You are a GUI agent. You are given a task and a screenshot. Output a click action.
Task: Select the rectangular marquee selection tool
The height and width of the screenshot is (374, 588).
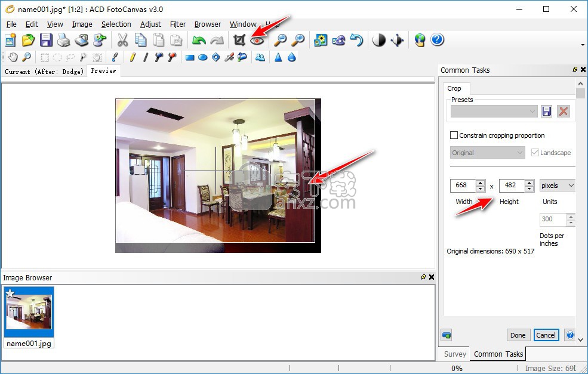tap(44, 57)
